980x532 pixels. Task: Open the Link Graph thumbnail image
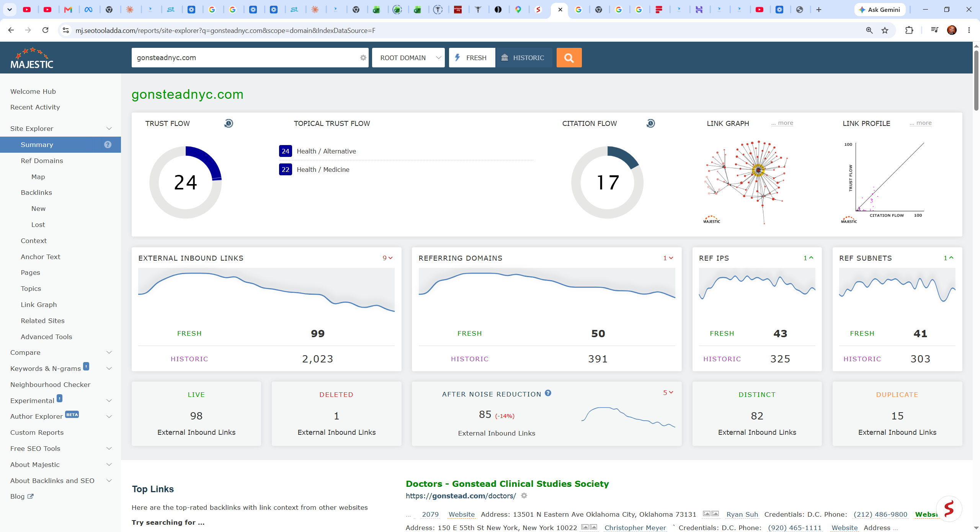click(x=745, y=181)
